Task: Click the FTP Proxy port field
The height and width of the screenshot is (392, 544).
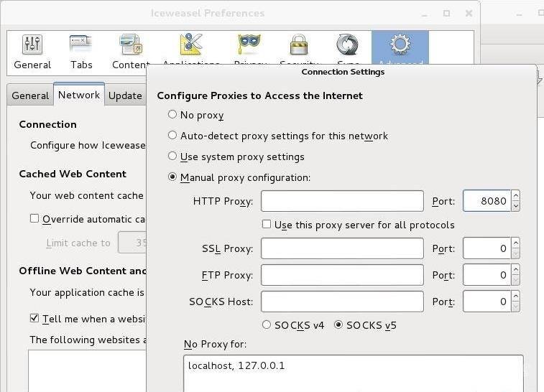Action: (487, 275)
